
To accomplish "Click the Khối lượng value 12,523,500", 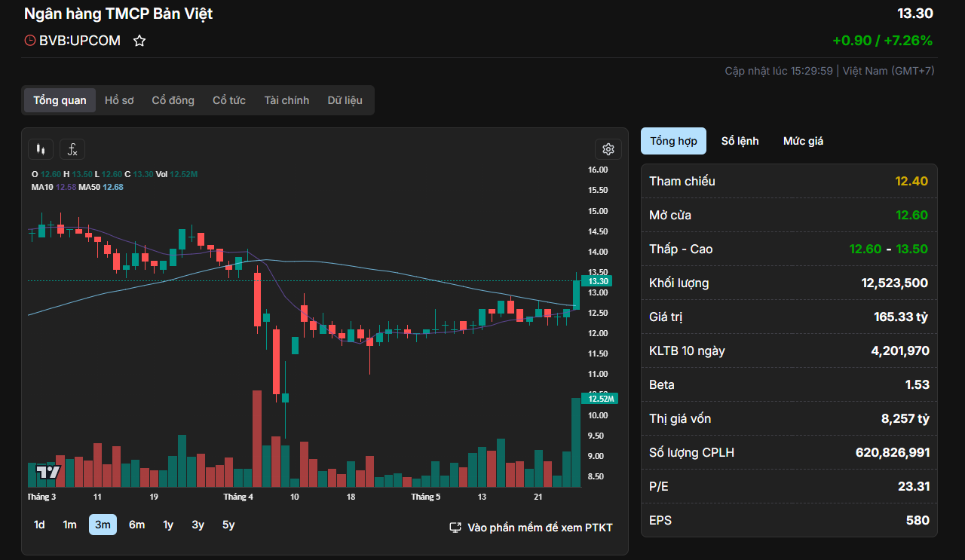I will pyautogui.click(x=895, y=283).
